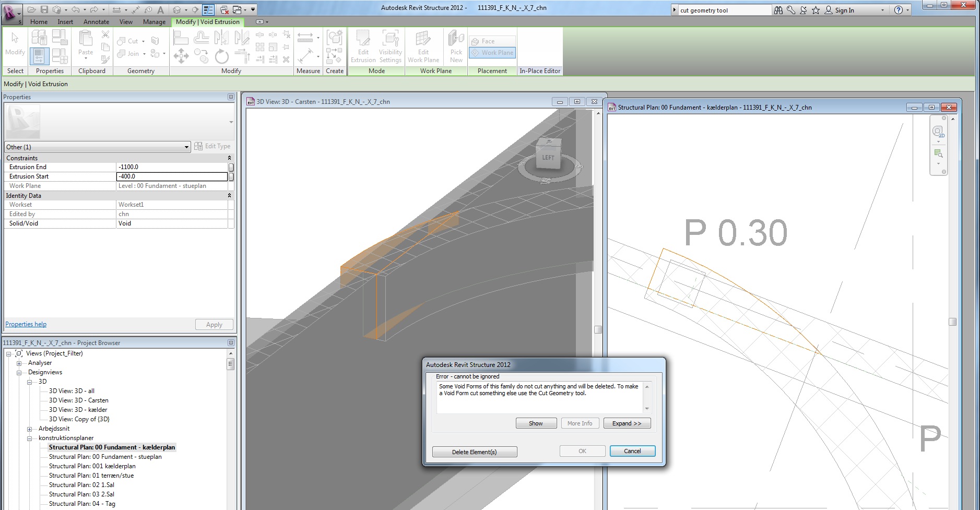Viewport: 980px width, 510px height.
Task: Open the Sign In dropdown arrow
Action: [883, 10]
